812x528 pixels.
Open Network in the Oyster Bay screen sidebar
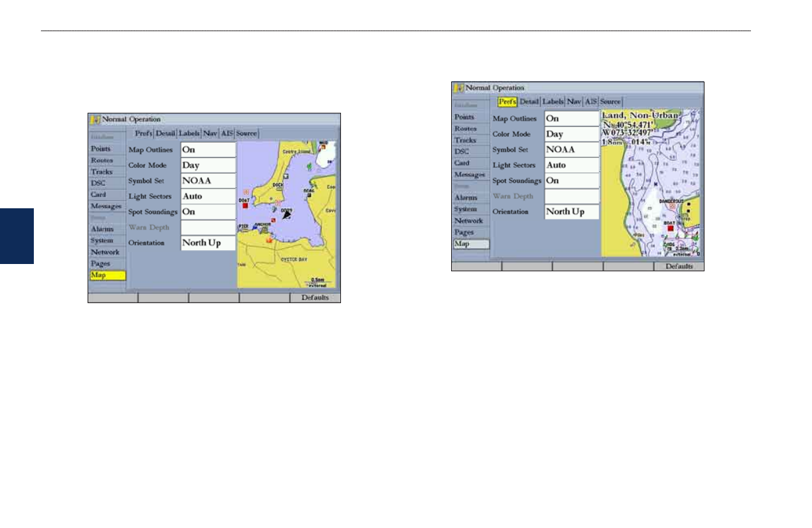click(x=107, y=252)
